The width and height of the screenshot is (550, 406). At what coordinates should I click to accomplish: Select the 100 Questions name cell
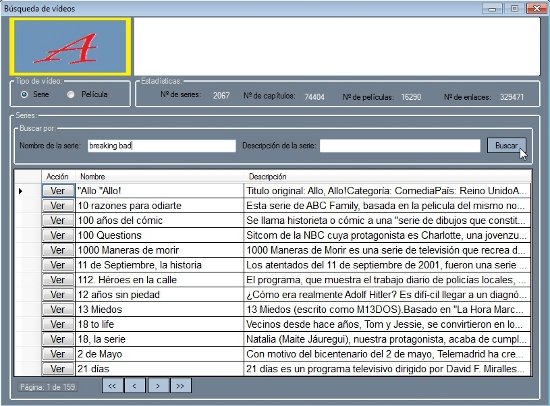[x=160, y=235]
